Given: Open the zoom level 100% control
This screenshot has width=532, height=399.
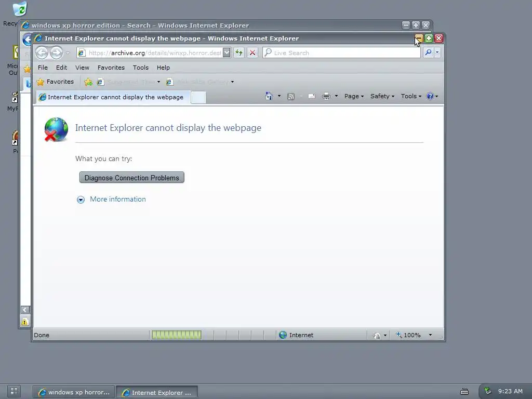Looking at the screenshot, I should coord(408,335).
